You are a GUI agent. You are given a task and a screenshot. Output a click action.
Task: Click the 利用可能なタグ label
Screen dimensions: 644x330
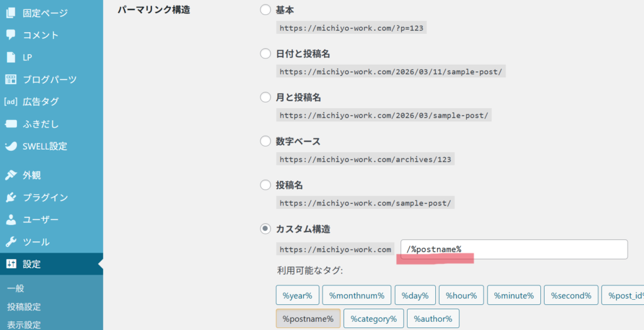click(310, 270)
